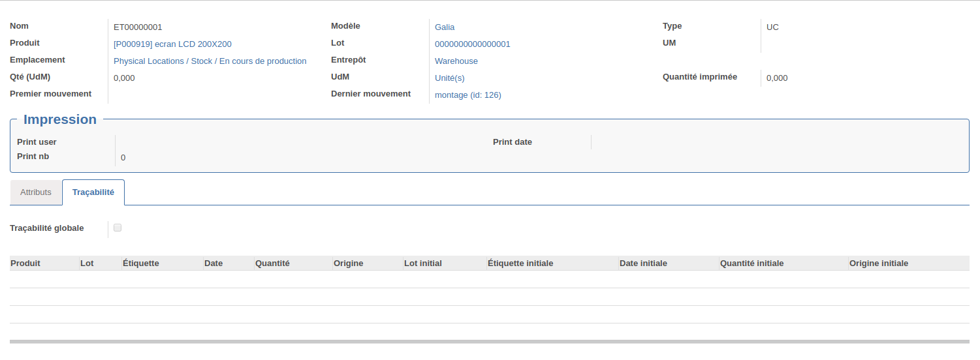Sort table by Lot column header
This screenshot has height=360, width=980.
(x=100, y=263)
